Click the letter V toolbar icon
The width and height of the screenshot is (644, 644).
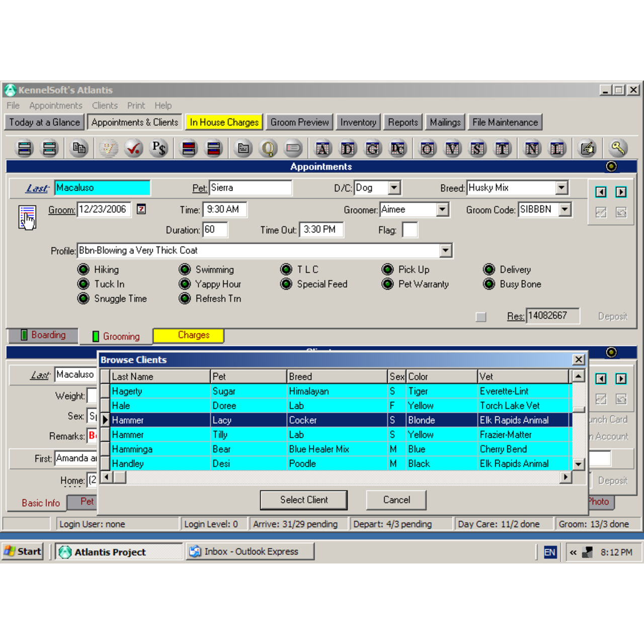(x=452, y=149)
